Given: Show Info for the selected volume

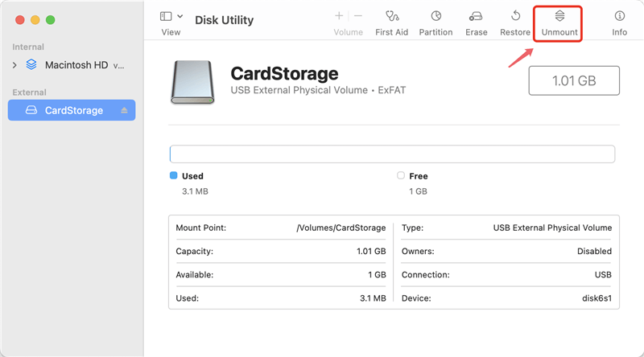Looking at the screenshot, I should point(619,23).
